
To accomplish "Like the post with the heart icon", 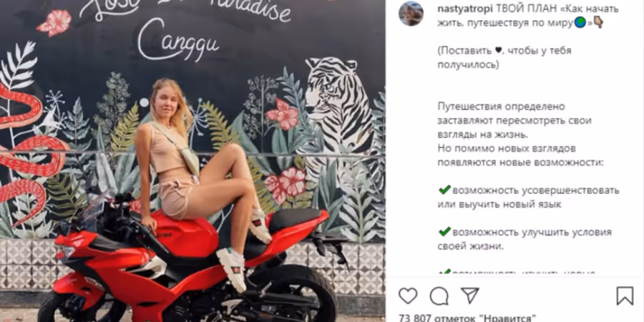I will point(408,296).
